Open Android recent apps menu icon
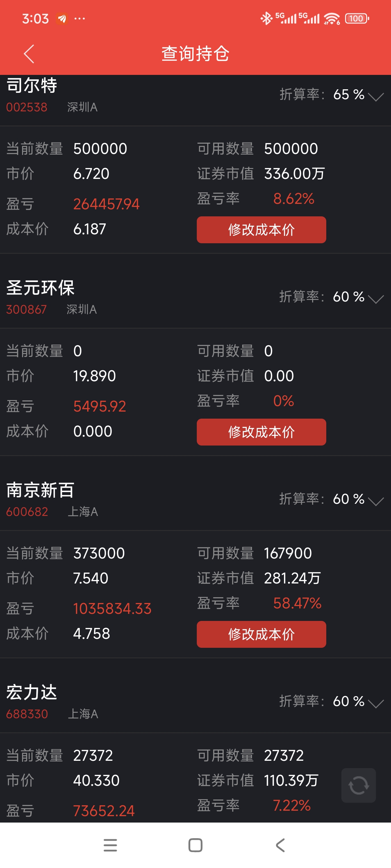 pos(110,845)
